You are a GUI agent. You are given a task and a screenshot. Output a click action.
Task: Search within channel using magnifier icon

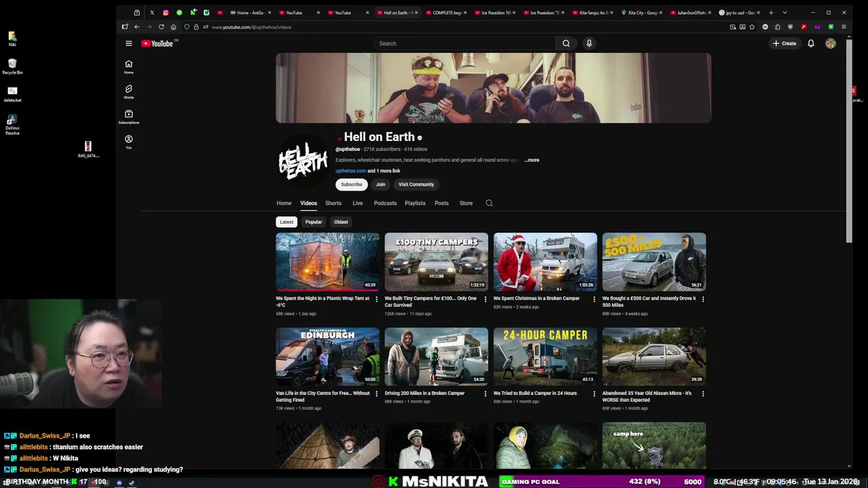489,203
